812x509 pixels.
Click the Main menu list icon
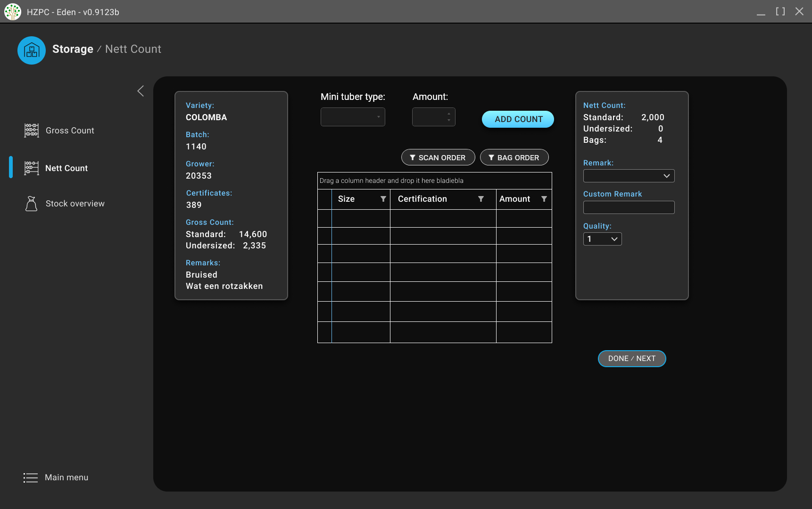coord(31,478)
